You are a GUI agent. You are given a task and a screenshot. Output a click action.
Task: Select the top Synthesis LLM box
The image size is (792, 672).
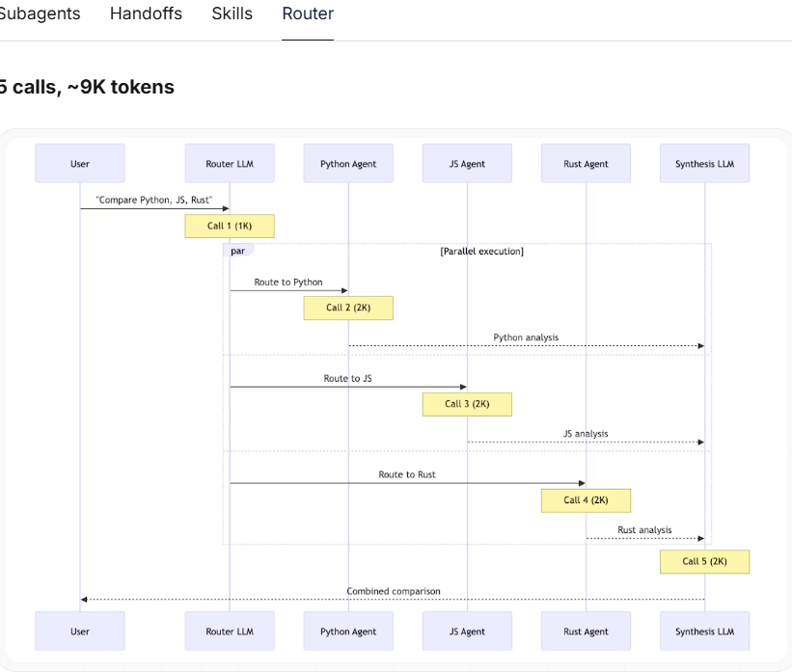704,164
